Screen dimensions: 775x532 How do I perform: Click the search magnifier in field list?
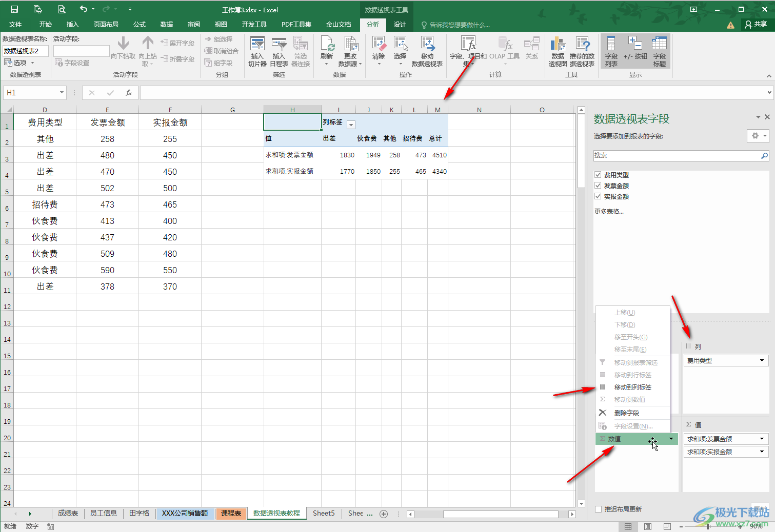coord(764,155)
